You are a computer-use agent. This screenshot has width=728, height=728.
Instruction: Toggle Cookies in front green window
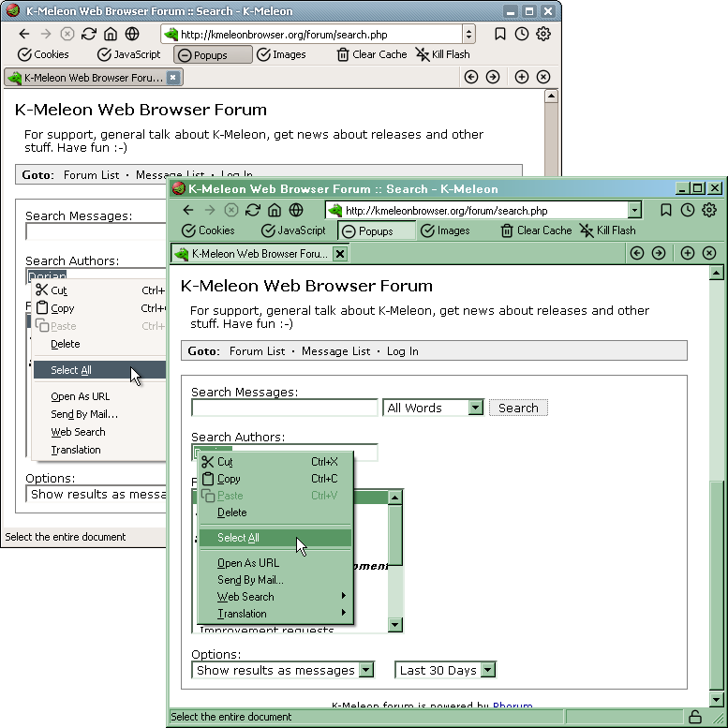pos(208,230)
